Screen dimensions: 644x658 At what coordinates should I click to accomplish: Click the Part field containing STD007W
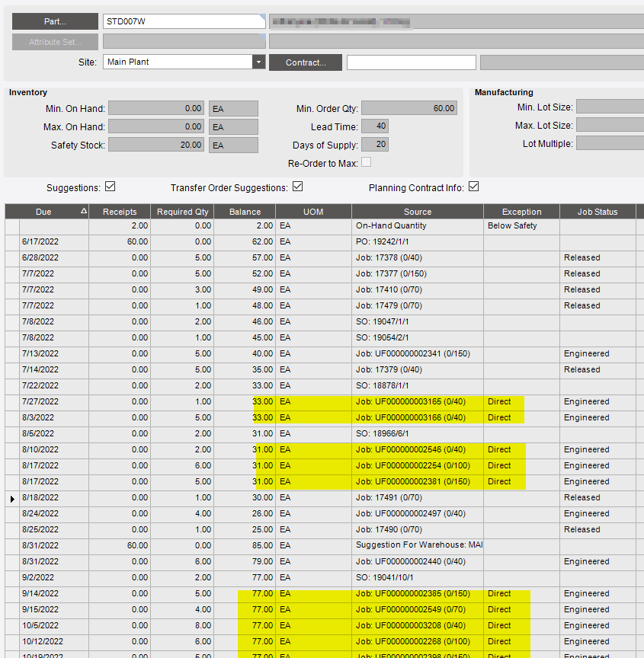pos(184,21)
